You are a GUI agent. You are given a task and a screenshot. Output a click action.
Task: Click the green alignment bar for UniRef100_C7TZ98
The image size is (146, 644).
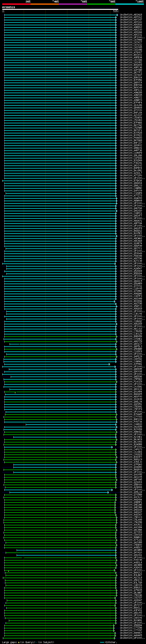pos(59,628)
